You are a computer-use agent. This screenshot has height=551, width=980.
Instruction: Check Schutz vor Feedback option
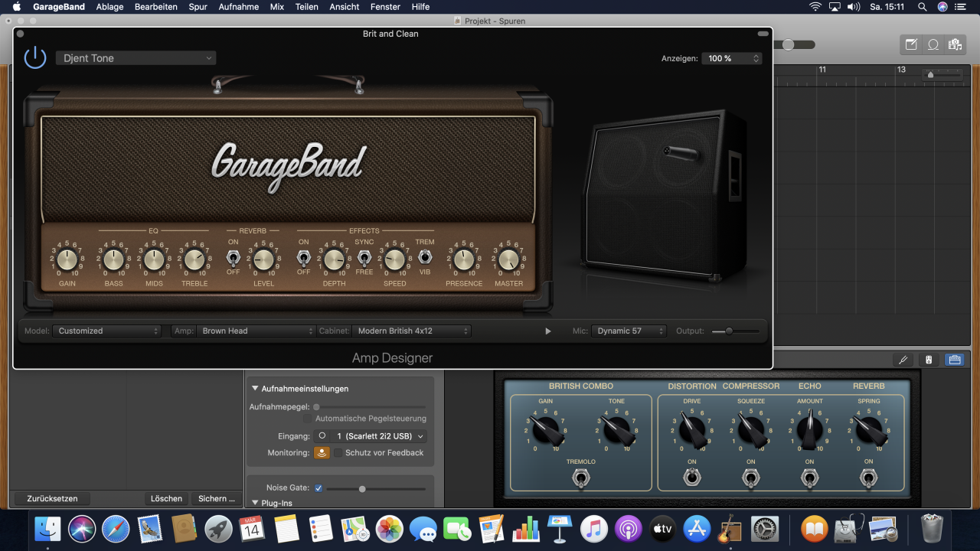point(338,453)
